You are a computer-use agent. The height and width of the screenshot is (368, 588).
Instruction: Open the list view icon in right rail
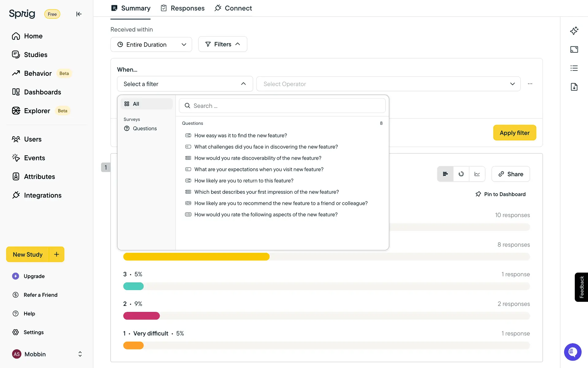574,68
